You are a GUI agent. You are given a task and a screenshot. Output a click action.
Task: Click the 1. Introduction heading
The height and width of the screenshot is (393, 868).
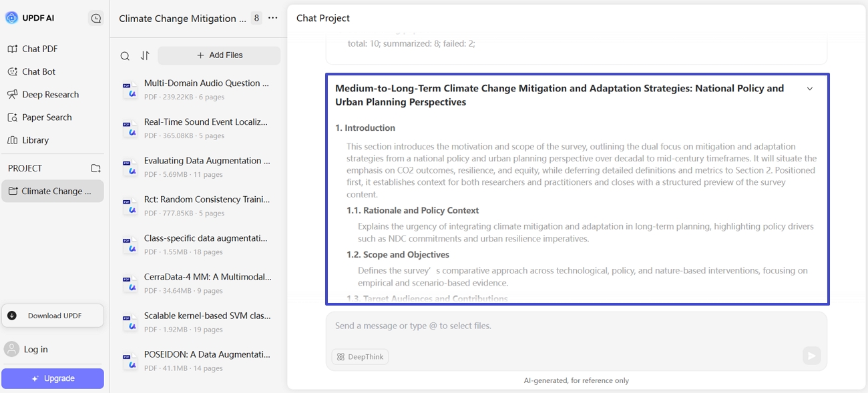tap(365, 128)
